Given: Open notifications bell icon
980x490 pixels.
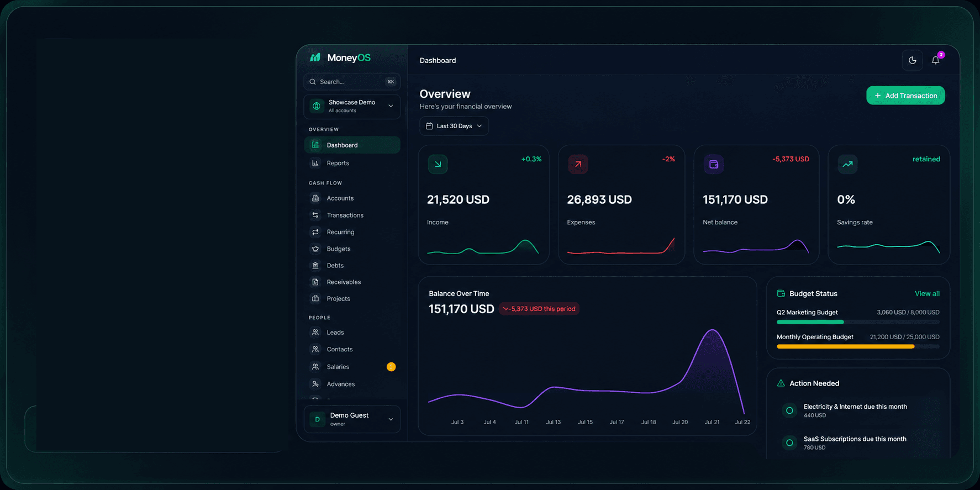Looking at the screenshot, I should click(936, 60).
